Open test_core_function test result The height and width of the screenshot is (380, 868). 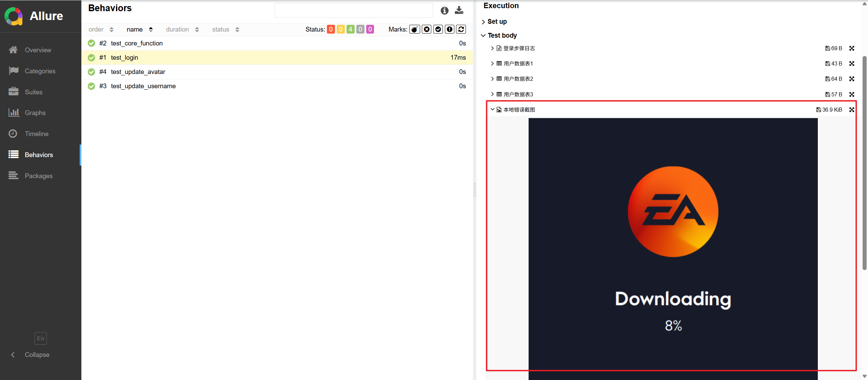pos(277,43)
